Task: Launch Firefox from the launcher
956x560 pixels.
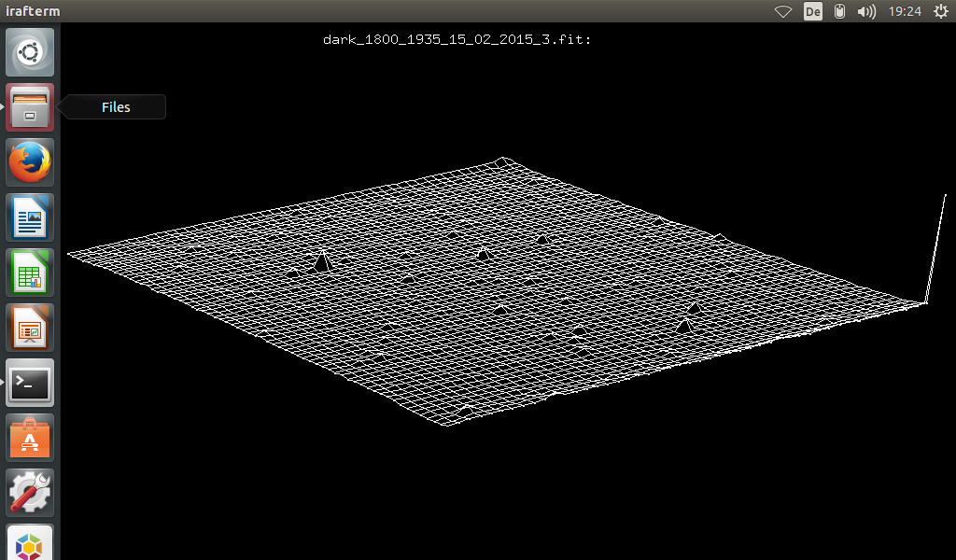Action: point(30,161)
